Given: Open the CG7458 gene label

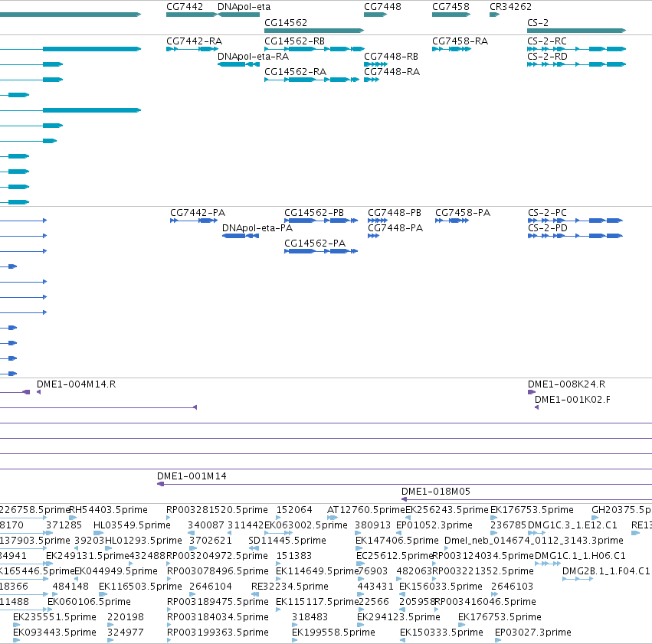Looking at the screenshot, I should click(451, 7).
